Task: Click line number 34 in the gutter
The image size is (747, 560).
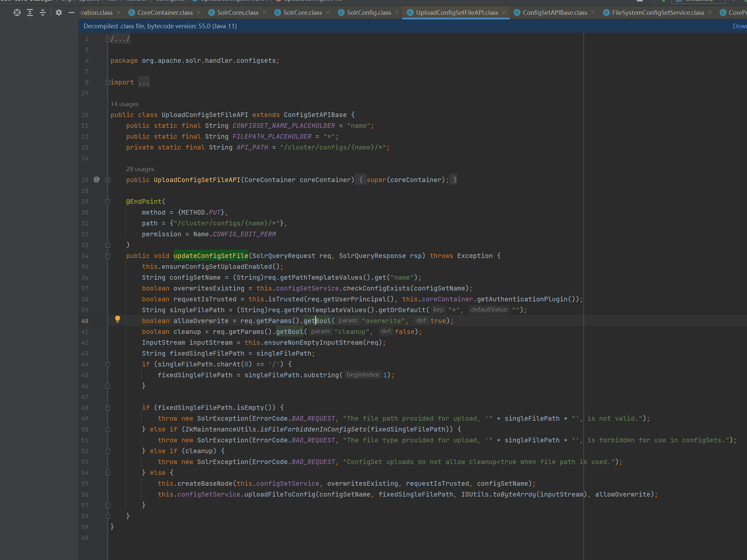Action: pyautogui.click(x=85, y=256)
